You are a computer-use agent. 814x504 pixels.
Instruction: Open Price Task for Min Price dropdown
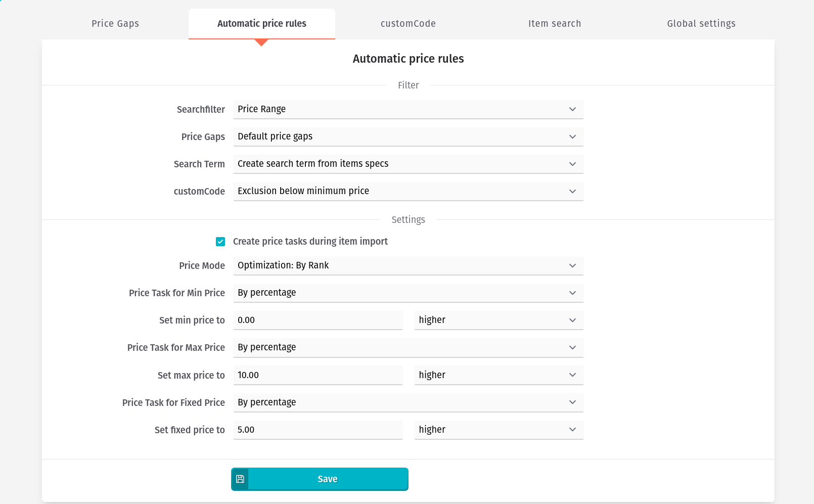click(x=408, y=293)
